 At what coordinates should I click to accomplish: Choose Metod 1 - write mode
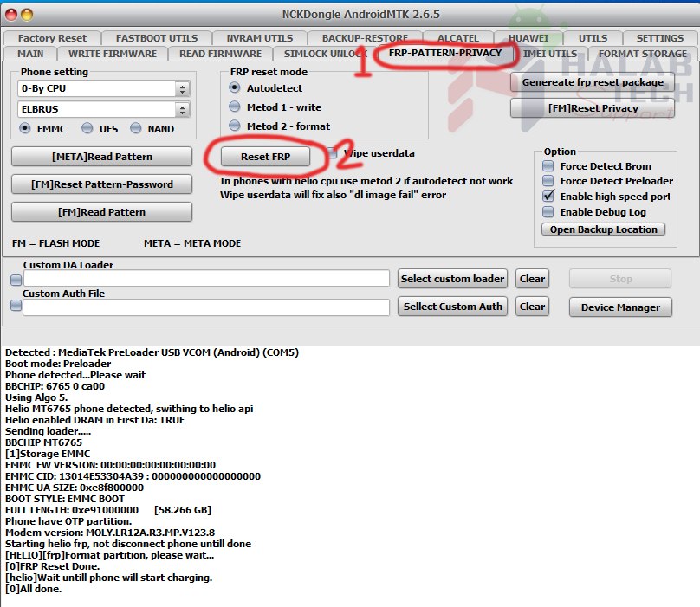(235, 107)
